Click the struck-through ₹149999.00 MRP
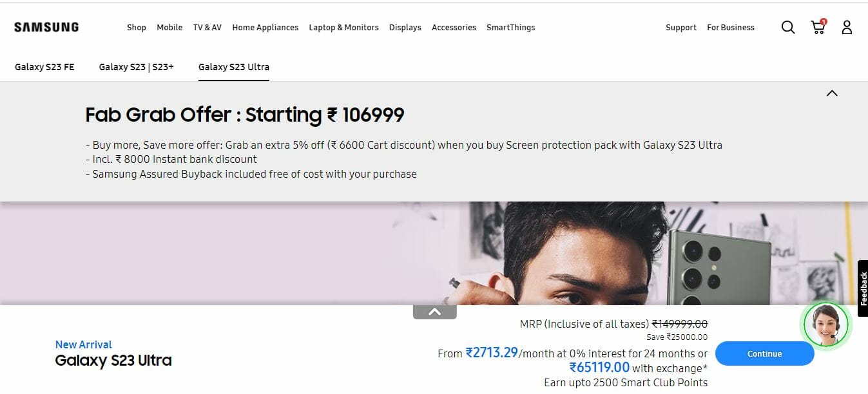The image size is (868, 394). [x=680, y=324]
